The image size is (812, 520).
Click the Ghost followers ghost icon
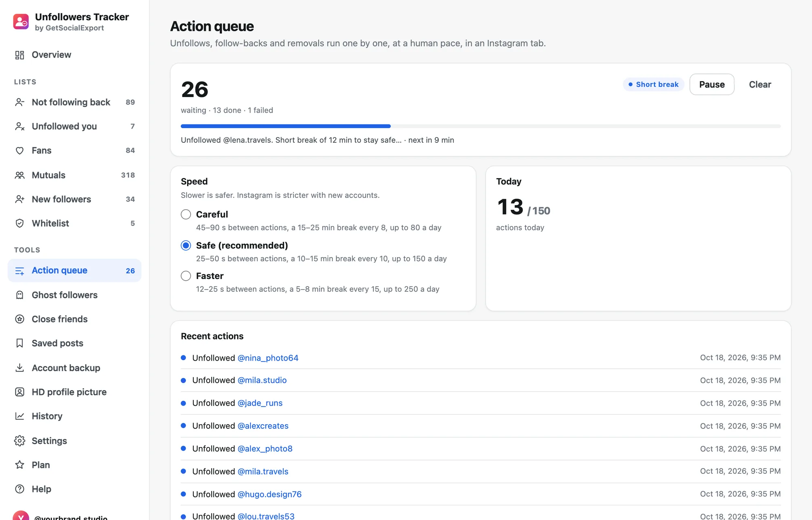19,295
